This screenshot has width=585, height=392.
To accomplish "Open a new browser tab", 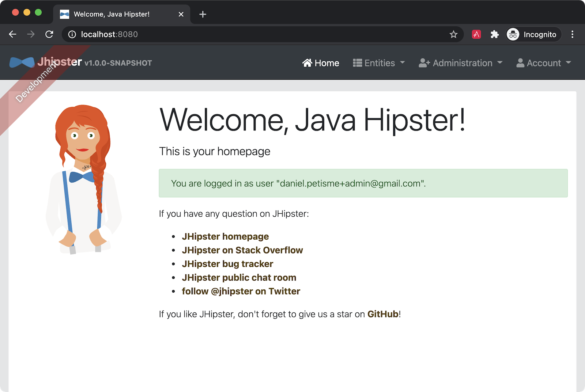I will pyautogui.click(x=203, y=14).
